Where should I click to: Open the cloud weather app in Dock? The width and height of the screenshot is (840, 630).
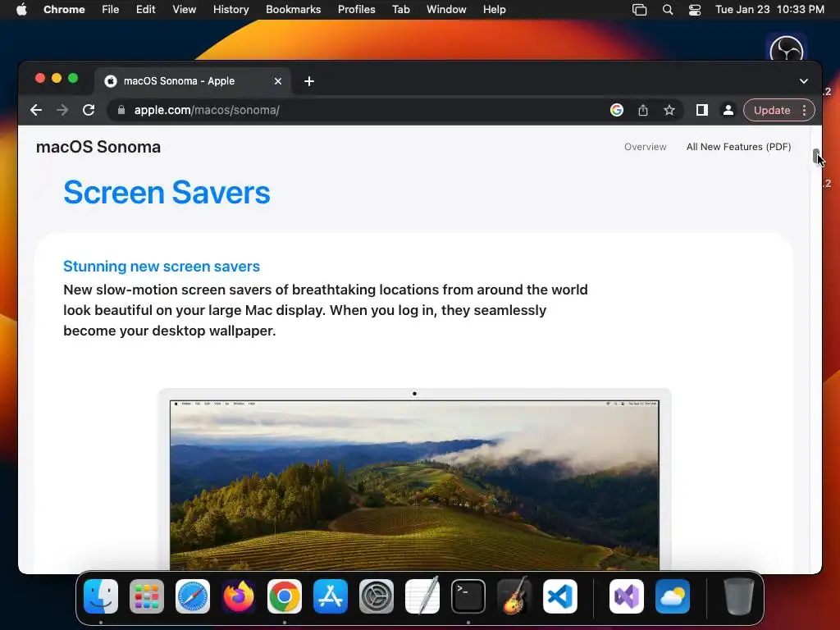(673, 596)
